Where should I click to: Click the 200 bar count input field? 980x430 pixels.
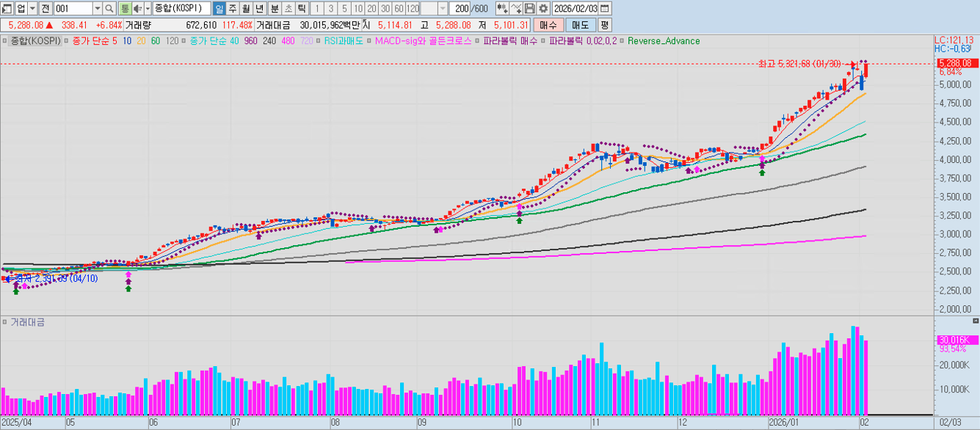pos(460,8)
